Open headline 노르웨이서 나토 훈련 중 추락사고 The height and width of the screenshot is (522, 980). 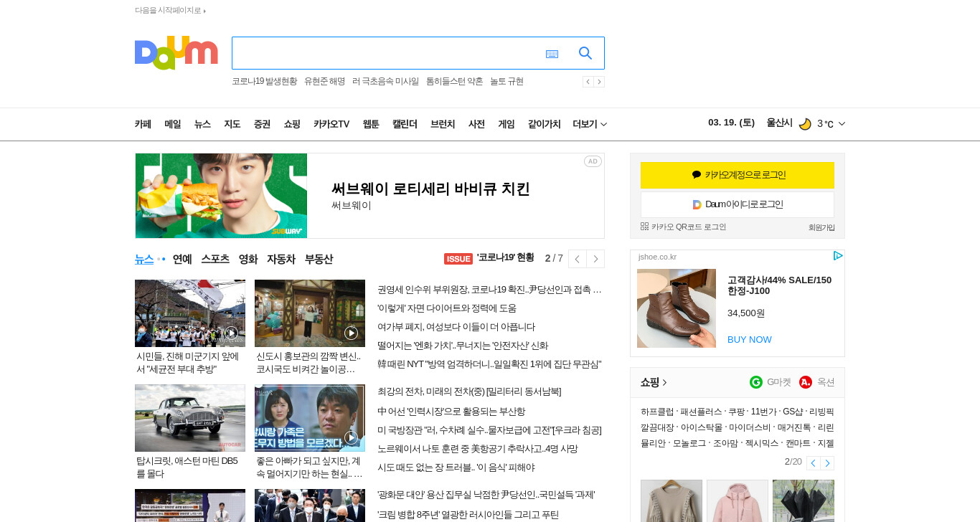477,449
